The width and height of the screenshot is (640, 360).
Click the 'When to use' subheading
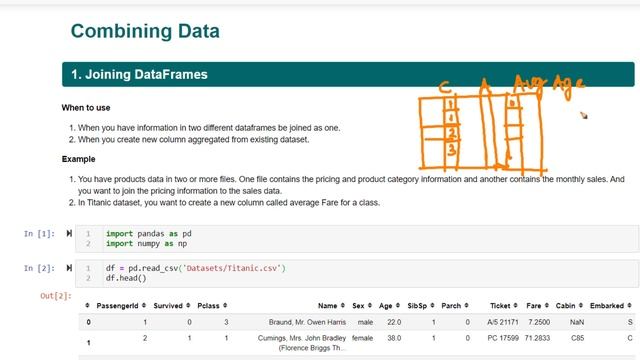86,108
